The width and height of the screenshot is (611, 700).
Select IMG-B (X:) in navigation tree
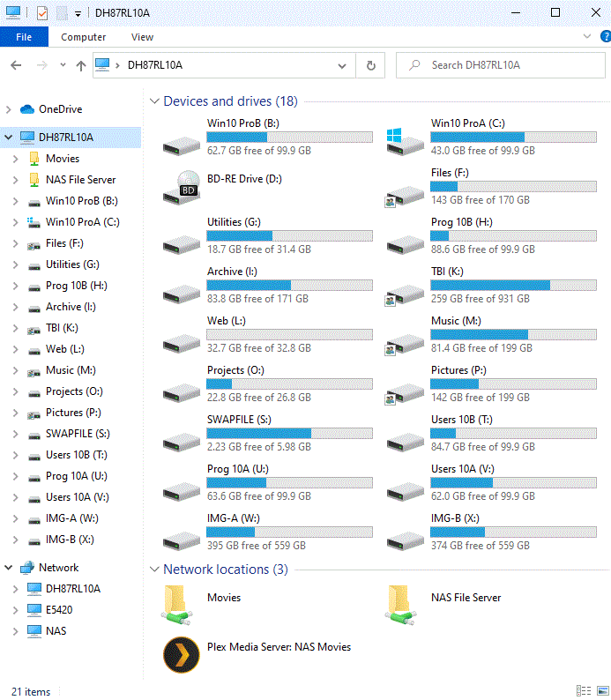[70, 540]
